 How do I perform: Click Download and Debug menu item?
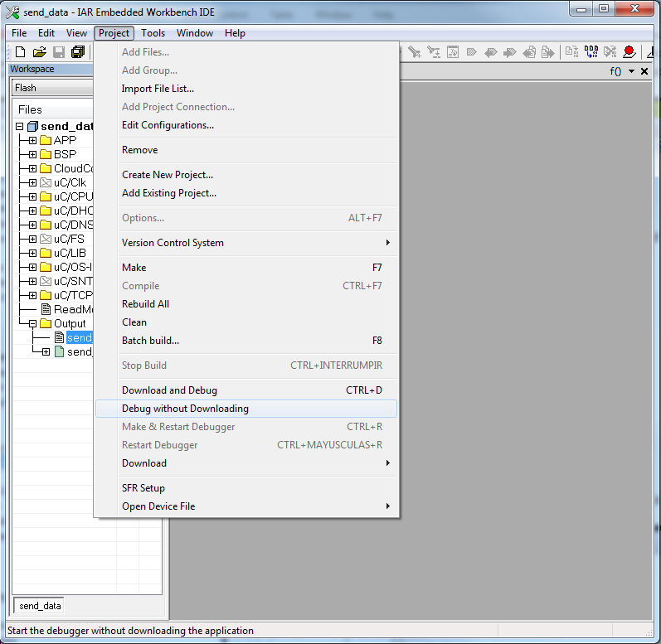click(169, 390)
